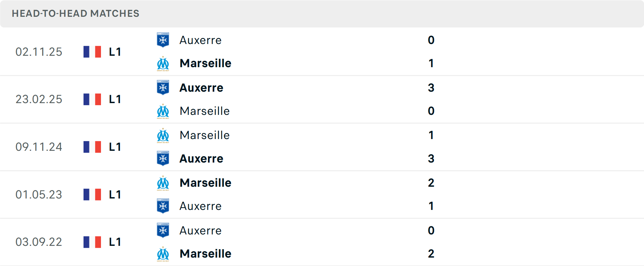
Task: Open the L1 league label for 09.11.24
Action: (114, 147)
